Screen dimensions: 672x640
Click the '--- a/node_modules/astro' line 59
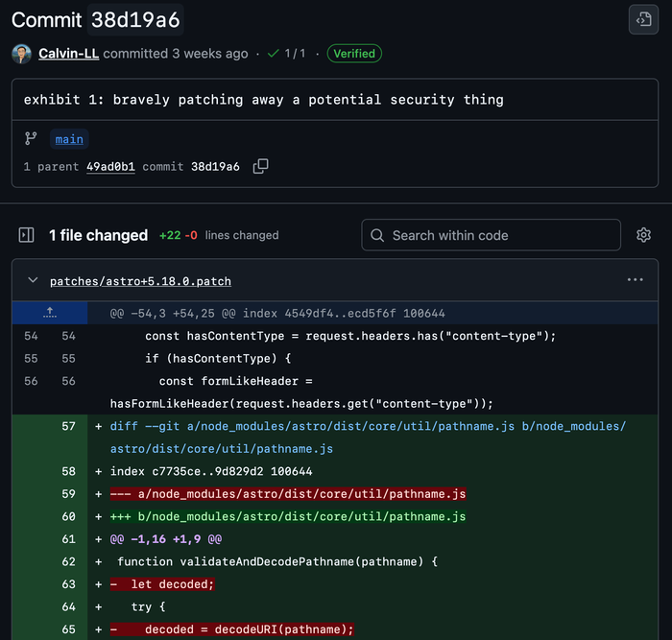pyautogui.click(x=288, y=494)
